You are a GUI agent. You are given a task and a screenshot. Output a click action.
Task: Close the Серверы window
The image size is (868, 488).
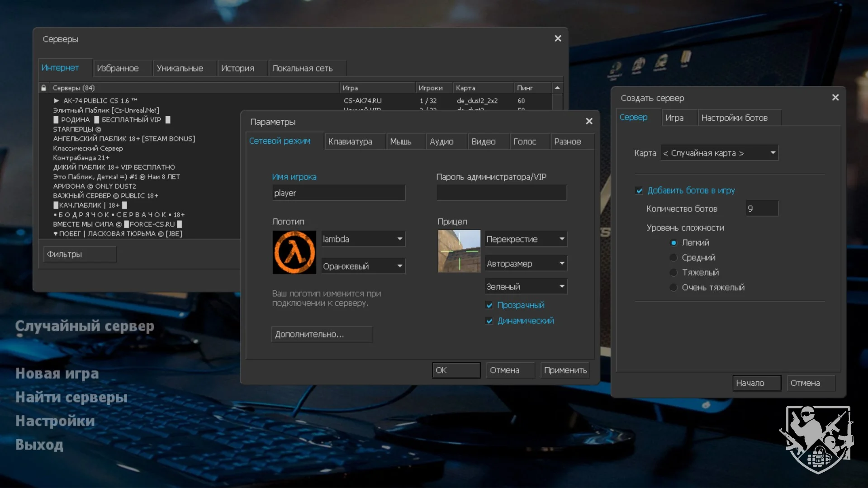coord(558,39)
